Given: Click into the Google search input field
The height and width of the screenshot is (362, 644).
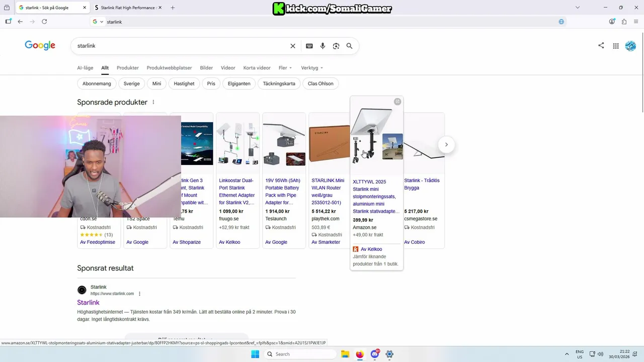Looking at the screenshot, I should [x=181, y=46].
